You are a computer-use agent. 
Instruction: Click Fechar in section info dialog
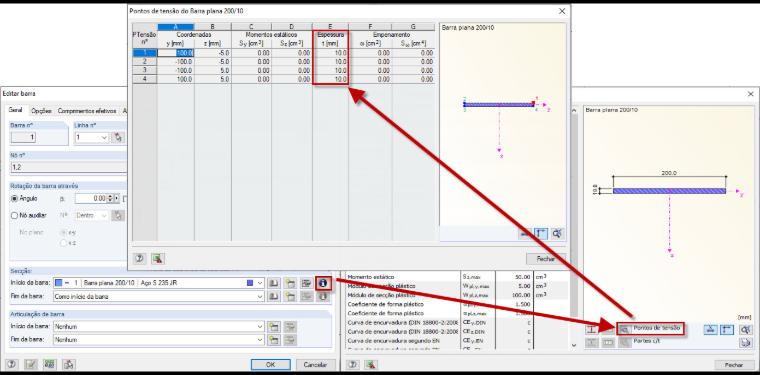(733, 365)
